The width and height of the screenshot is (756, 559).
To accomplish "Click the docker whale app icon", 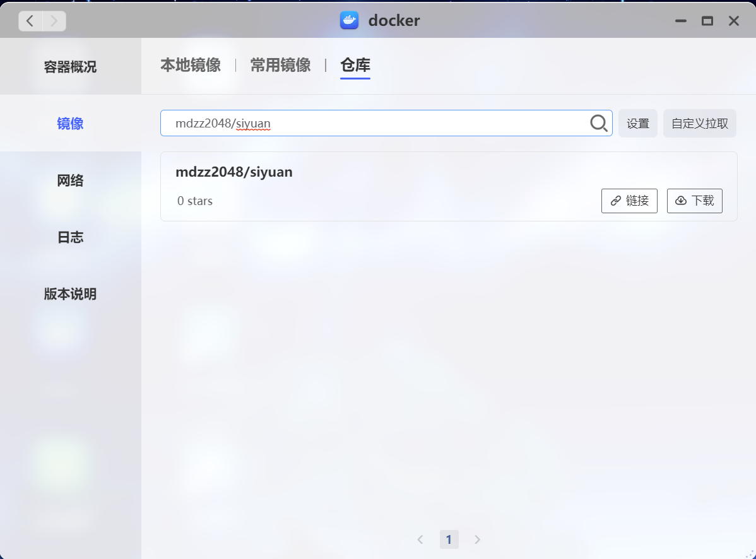I will [349, 20].
